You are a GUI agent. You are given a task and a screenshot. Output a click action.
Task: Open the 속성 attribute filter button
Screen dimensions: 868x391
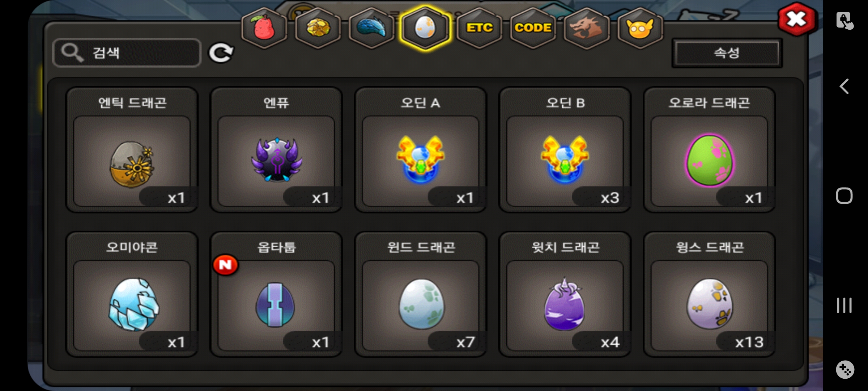tap(727, 53)
